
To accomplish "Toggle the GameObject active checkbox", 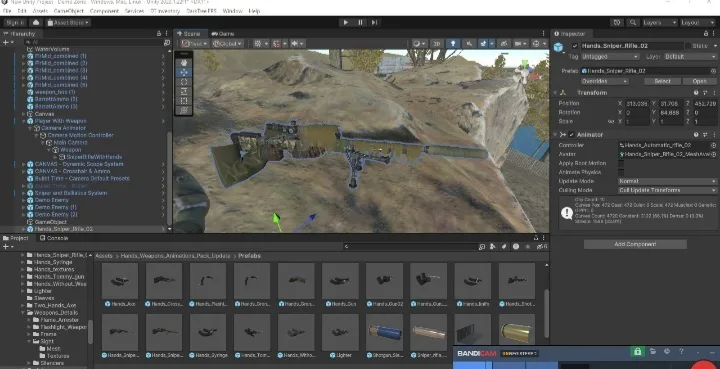I will pos(575,46).
